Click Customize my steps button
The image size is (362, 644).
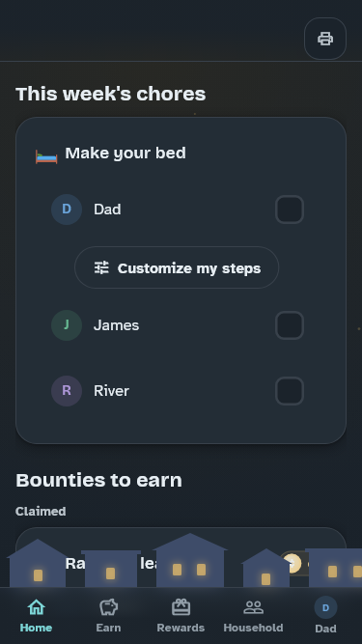177,267
